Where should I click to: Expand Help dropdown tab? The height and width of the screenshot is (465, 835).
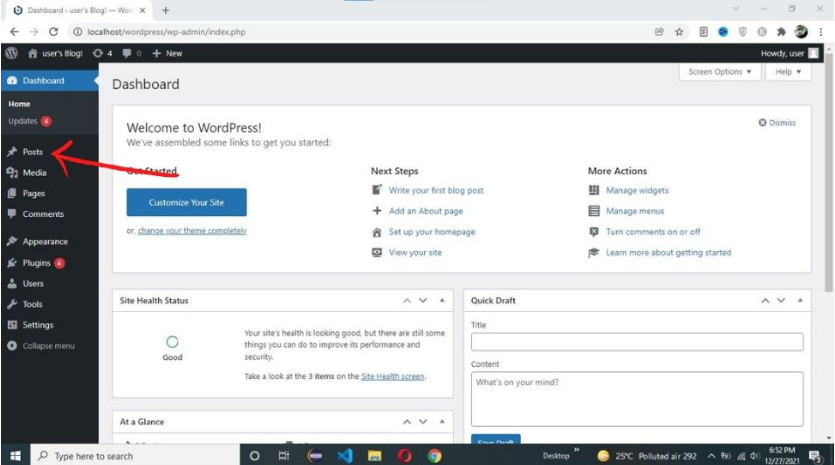click(788, 71)
